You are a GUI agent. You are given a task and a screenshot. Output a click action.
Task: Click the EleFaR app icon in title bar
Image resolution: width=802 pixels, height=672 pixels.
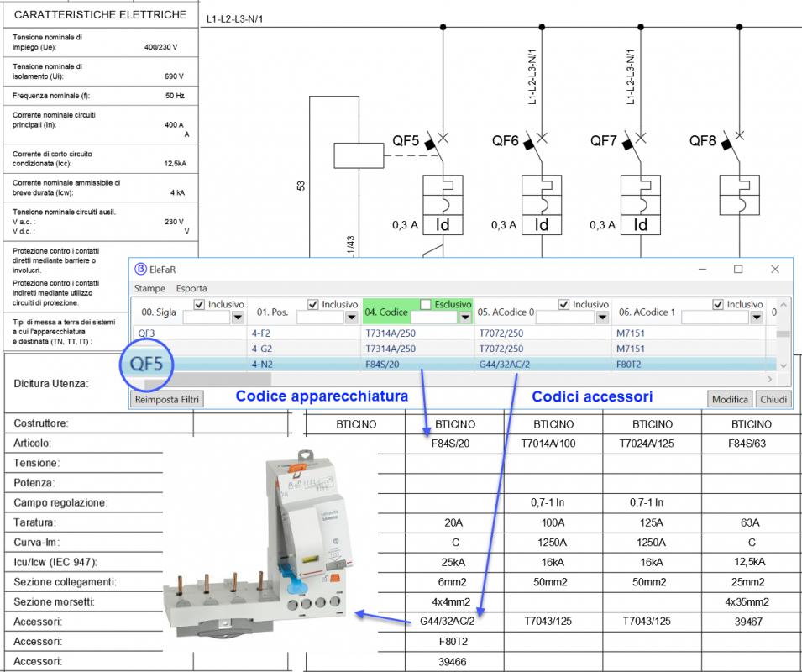coord(140,269)
